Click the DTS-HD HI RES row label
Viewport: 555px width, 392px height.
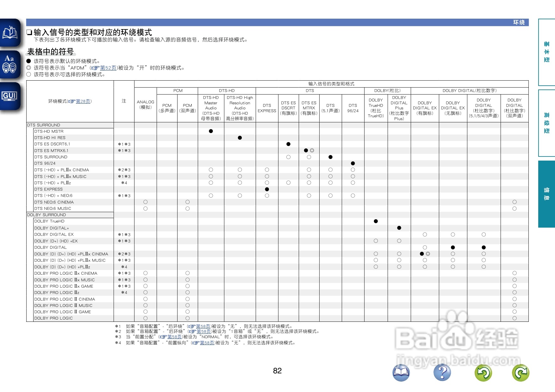50,138
